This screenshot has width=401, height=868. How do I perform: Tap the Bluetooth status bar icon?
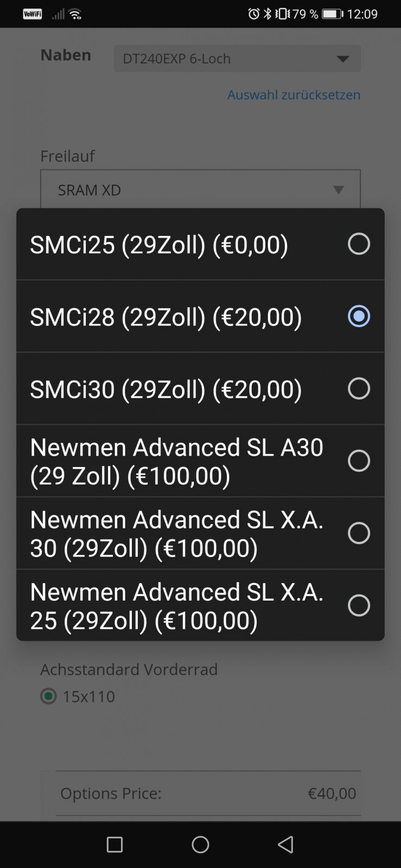267,14
